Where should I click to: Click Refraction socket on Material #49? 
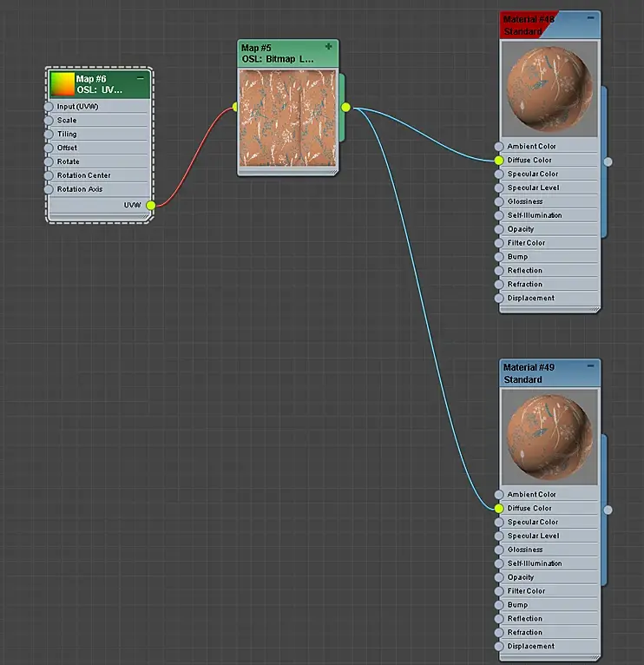[x=499, y=633]
